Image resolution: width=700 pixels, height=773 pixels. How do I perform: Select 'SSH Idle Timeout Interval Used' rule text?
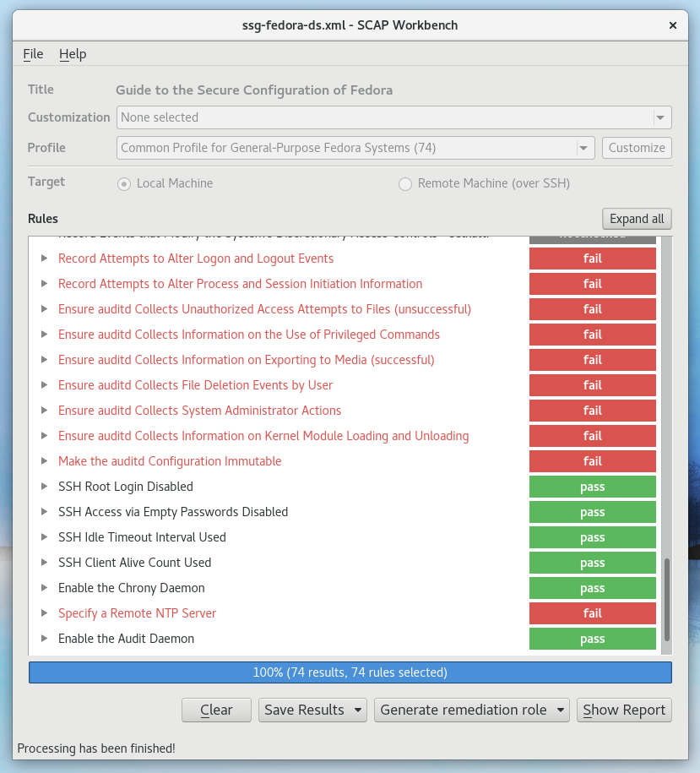pos(142,536)
